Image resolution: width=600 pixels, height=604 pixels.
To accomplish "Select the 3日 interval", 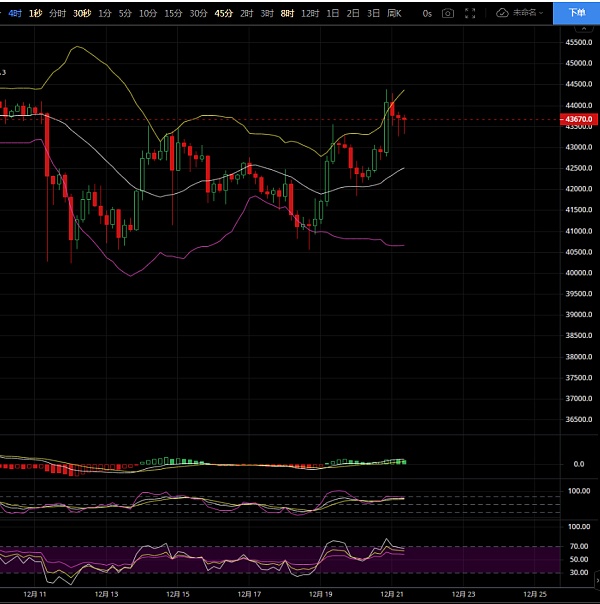I will coord(373,13).
